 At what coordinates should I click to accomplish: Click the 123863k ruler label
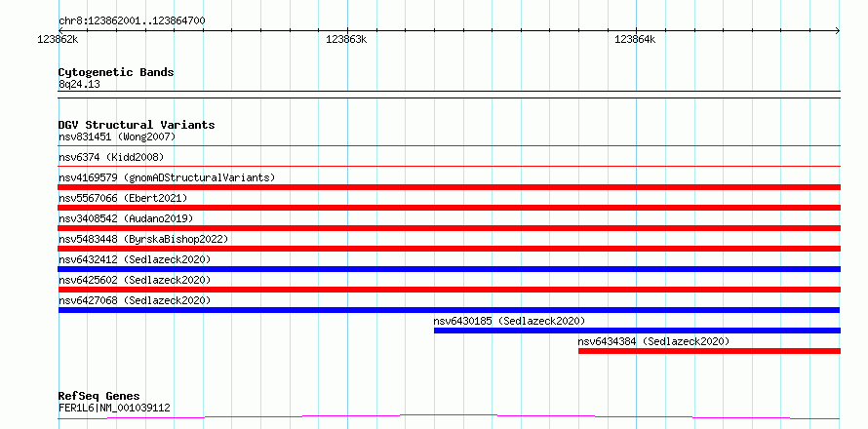[346, 39]
